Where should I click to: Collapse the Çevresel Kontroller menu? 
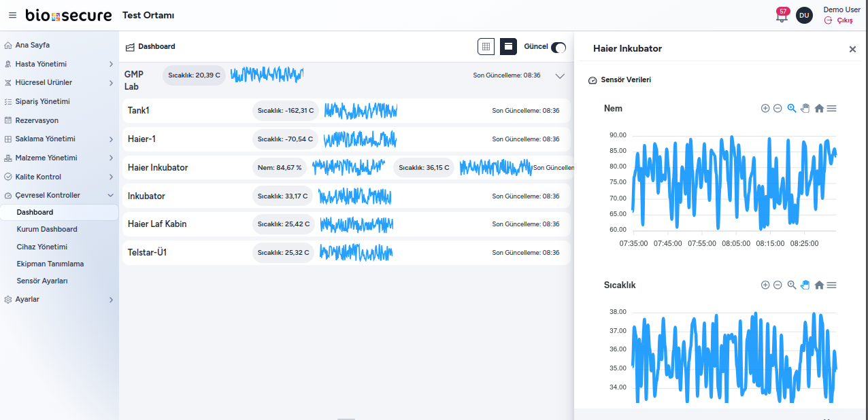(x=59, y=195)
